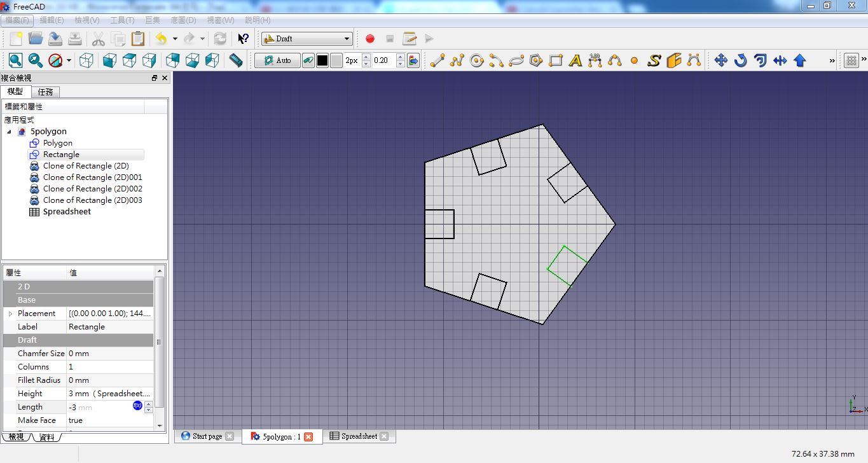This screenshot has height=463, width=868.
Task: Select the Draft Offset tool
Action: 760,60
